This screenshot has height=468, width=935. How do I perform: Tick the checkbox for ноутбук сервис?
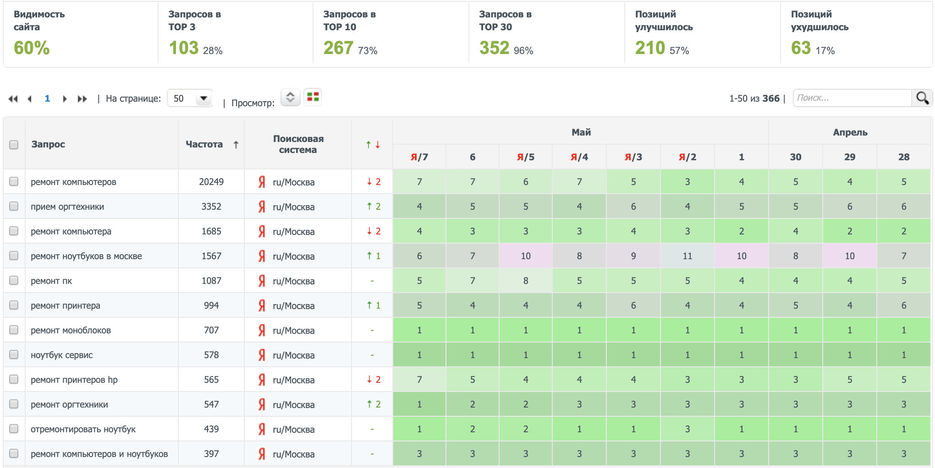coord(14,355)
